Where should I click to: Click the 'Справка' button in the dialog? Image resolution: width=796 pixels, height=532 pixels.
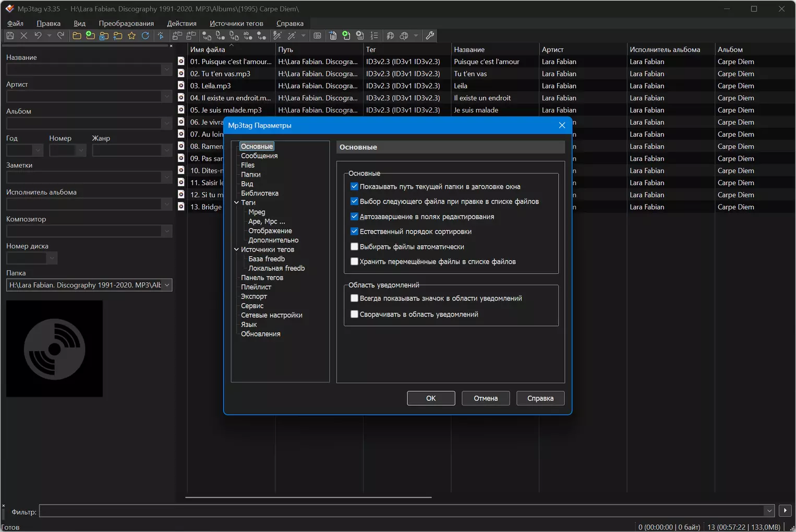click(x=540, y=398)
